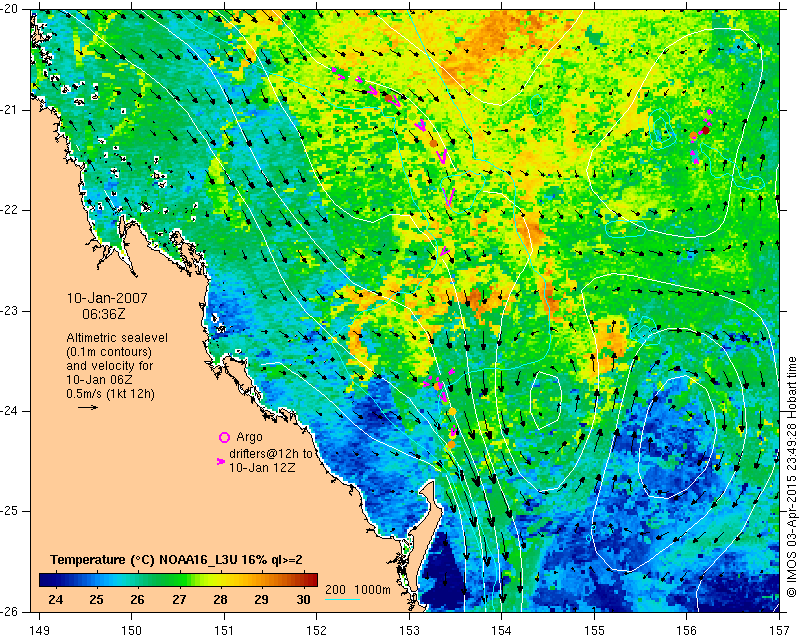
Task: Click the '(0.1m contours)' text
Action: point(109,352)
